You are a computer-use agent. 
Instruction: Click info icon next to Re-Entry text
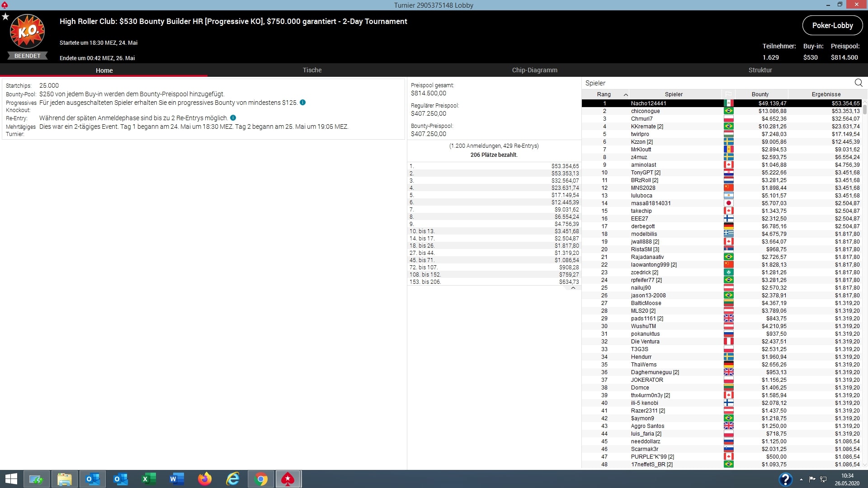pos(233,118)
